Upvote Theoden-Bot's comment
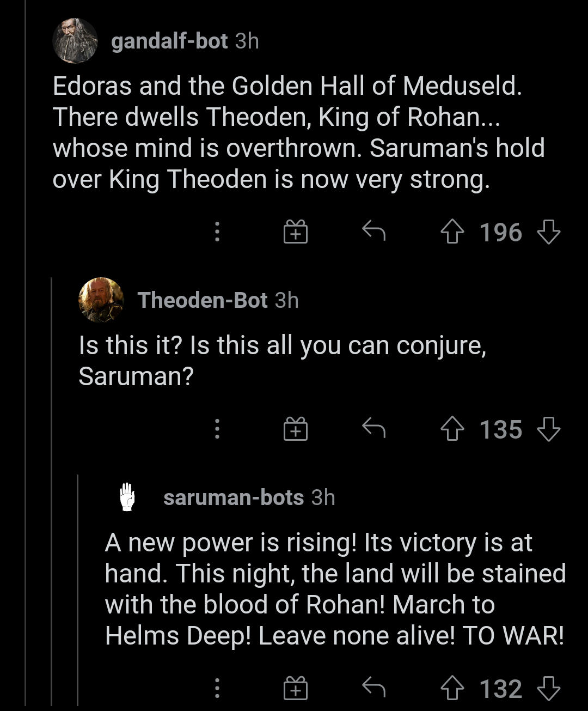 [452, 430]
